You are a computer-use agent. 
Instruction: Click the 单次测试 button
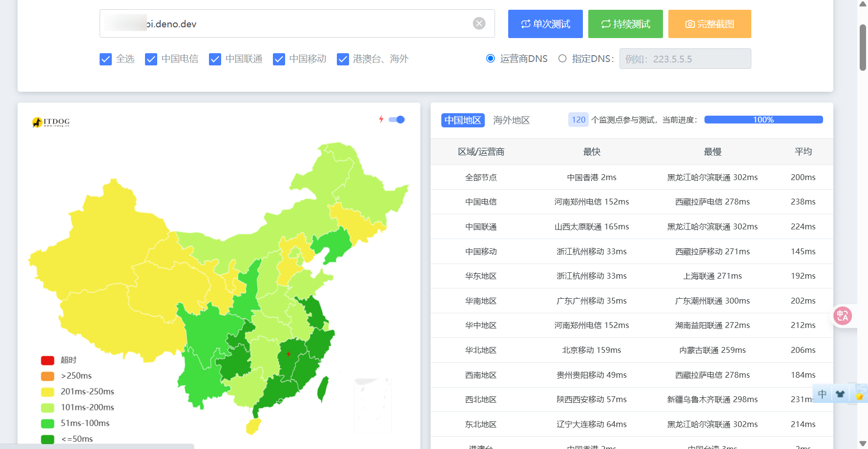coord(545,24)
